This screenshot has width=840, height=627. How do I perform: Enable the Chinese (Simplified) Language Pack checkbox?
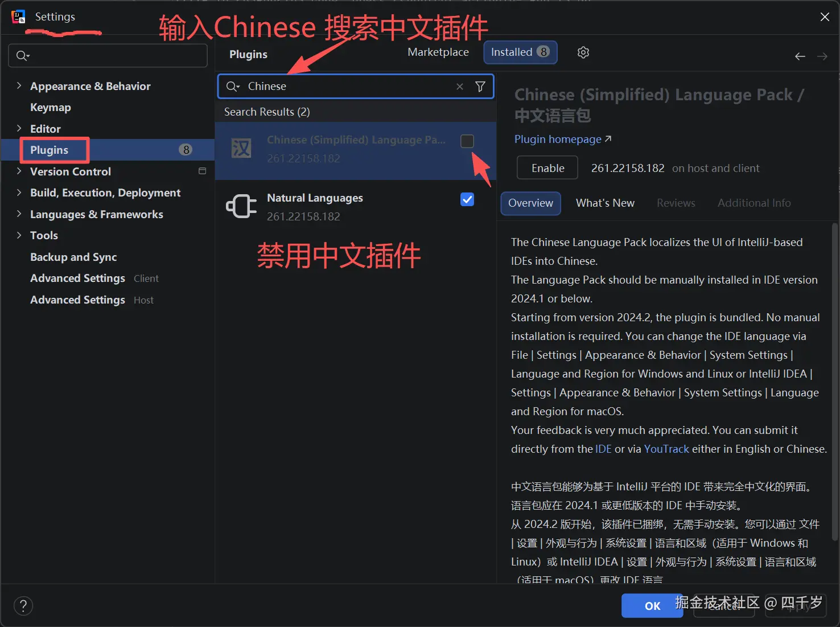(x=467, y=141)
